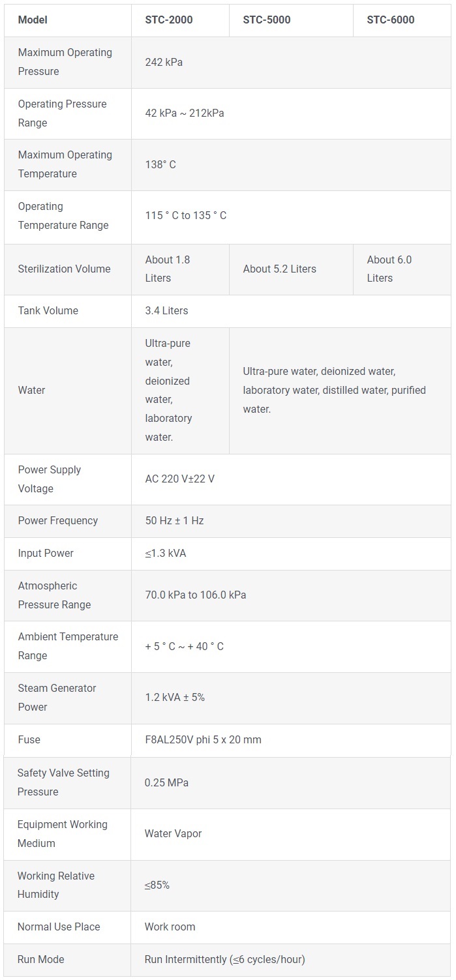Image resolution: width=456 pixels, height=980 pixels.
Task: Select the Operating Pressure Range label
Action: pos(62,113)
